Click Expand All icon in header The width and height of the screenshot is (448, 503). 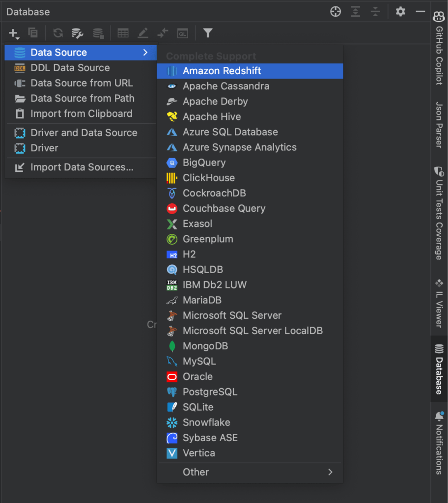[355, 12]
